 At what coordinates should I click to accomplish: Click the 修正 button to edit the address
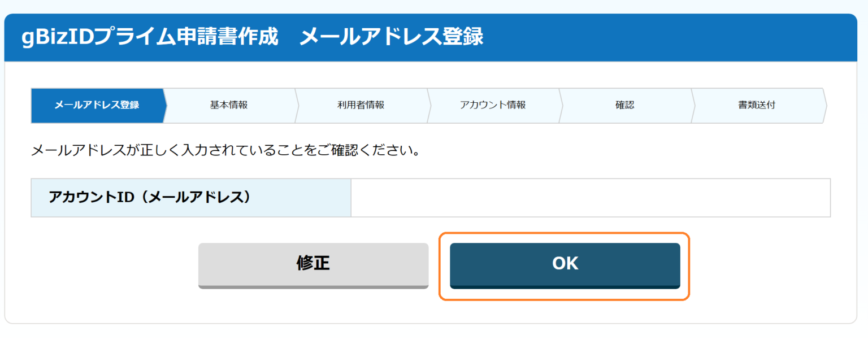313,263
